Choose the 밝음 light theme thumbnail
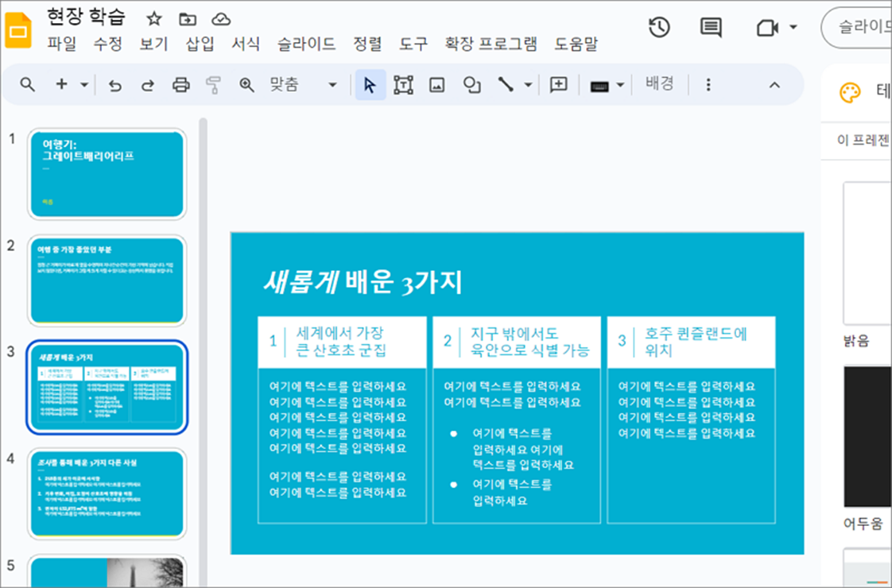The height and width of the screenshot is (588, 892). 867,253
